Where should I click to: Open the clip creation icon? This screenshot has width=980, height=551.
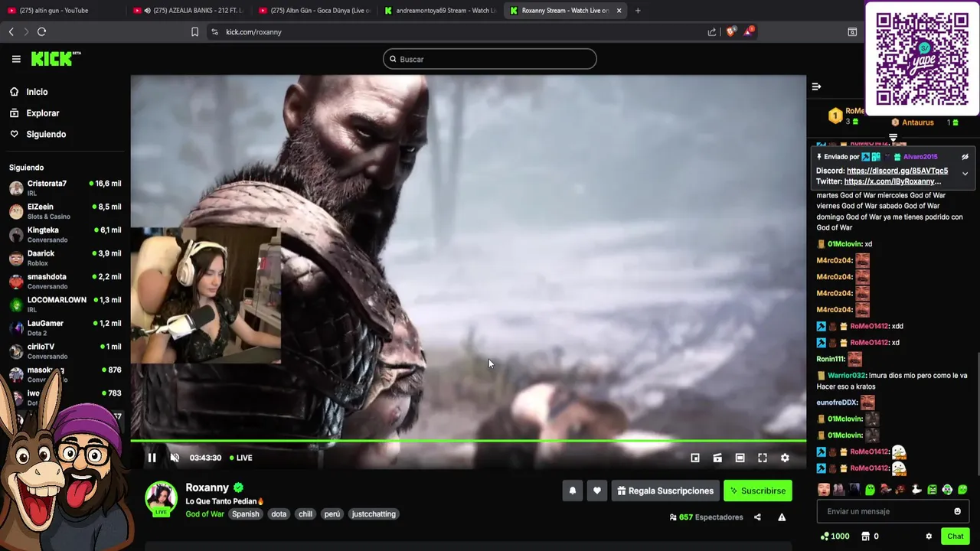717,458
